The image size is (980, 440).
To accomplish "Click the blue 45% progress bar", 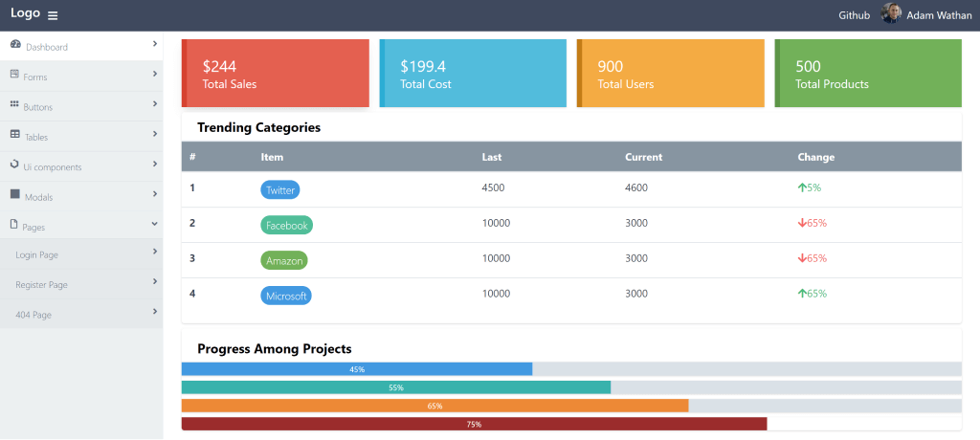I will 357,369.
